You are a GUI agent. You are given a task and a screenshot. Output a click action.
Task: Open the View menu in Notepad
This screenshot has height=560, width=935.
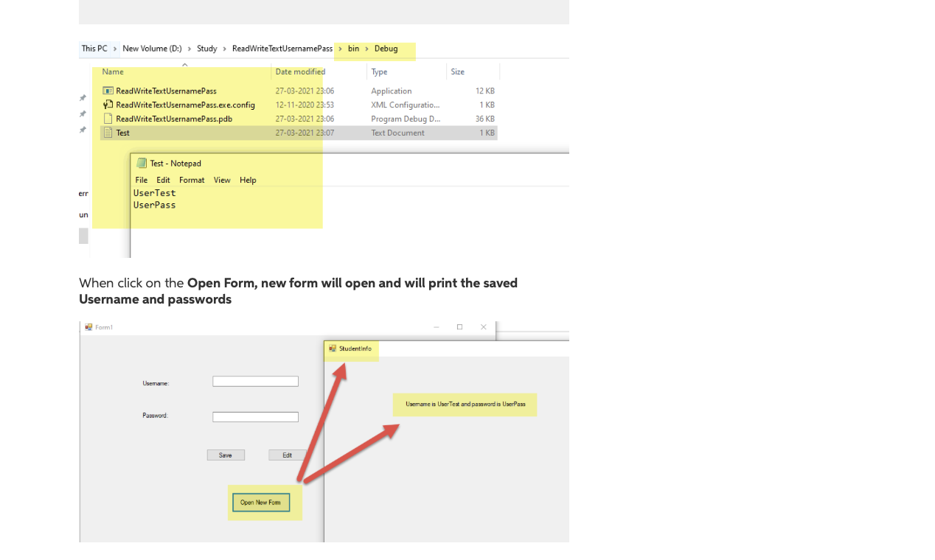click(222, 180)
